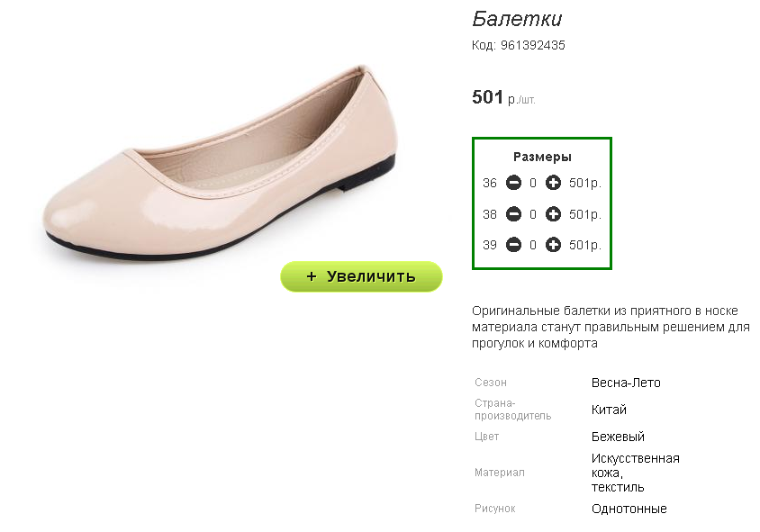Click the size 38 quantity value
Image resolution: width=760 pixels, height=532 pixels.
click(533, 214)
